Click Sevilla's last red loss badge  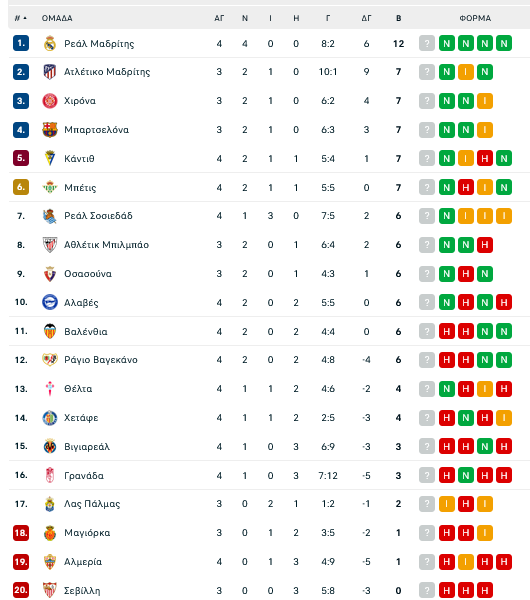tap(485, 590)
